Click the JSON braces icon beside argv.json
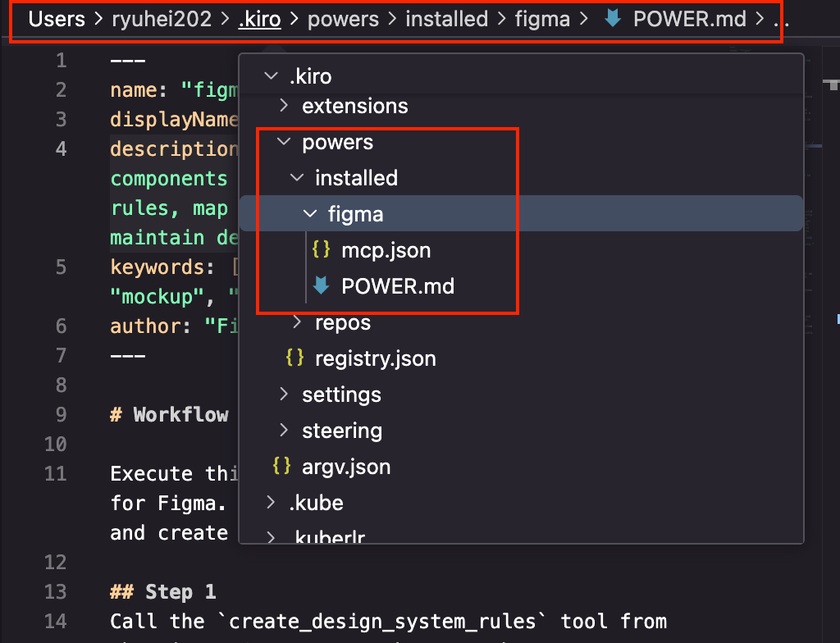840x643 pixels. [x=282, y=467]
